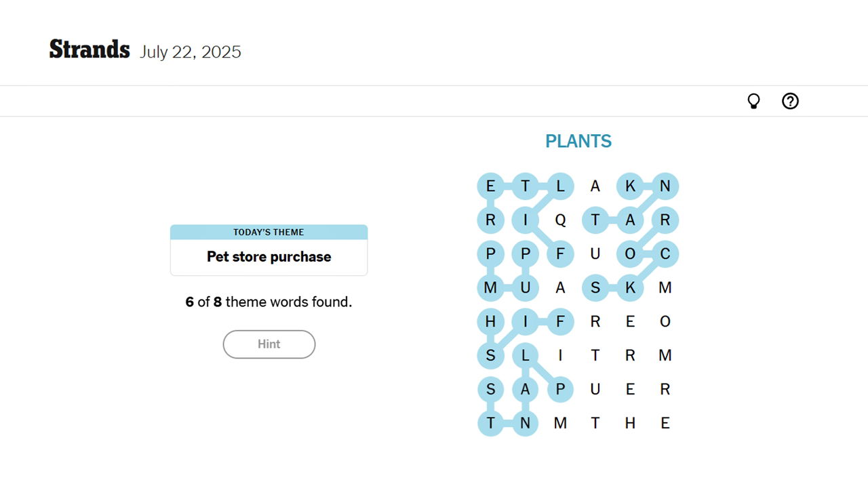Click the Strands title logo
This screenshot has height=488, width=868.
pyautogui.click(x=90, y=49)
